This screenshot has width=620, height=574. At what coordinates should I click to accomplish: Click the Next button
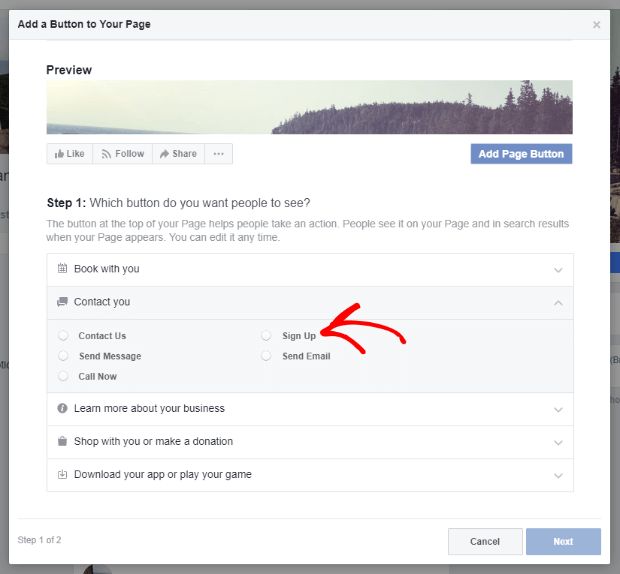pos(563,541)
